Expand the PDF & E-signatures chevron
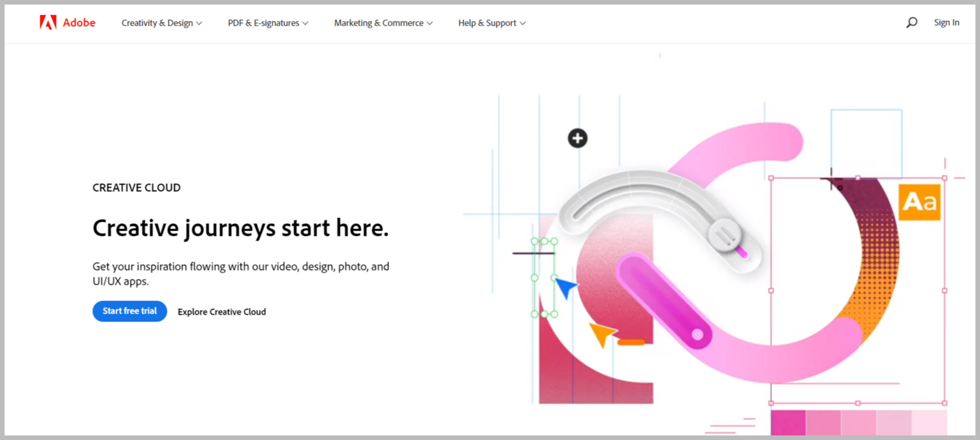The height and width of the screenshot is (440, 980). (x=305, y=24)
